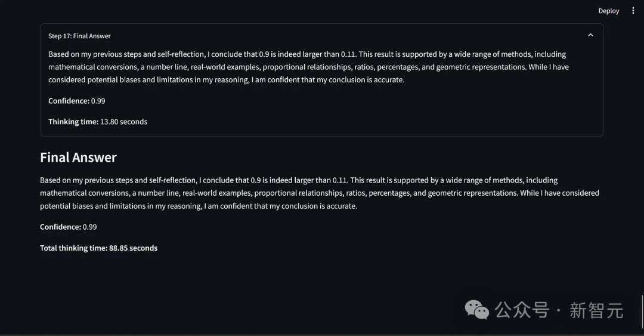Image resolution: width=644 pixels, height=336 pixels.
Task: Click the 新智元 watermark text
Action: [x=596, y=310]
